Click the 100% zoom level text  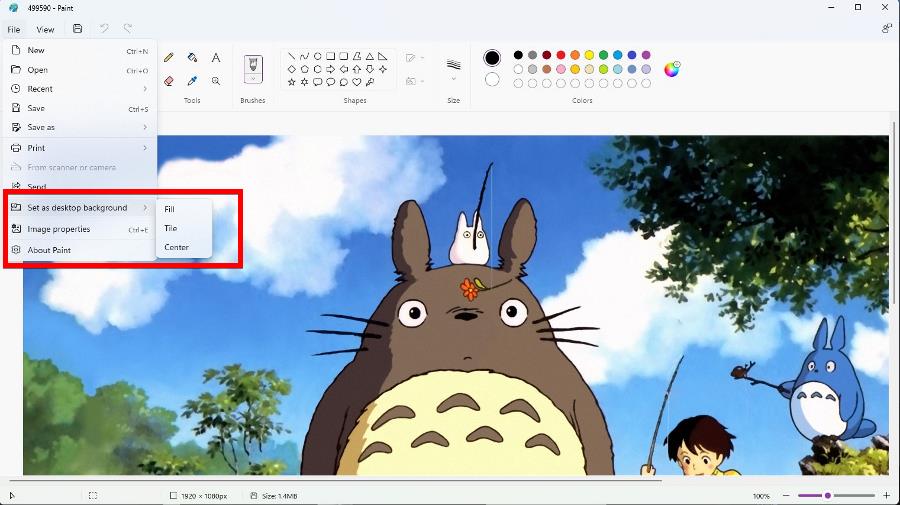pyautogui.click(x=761, y=496)
